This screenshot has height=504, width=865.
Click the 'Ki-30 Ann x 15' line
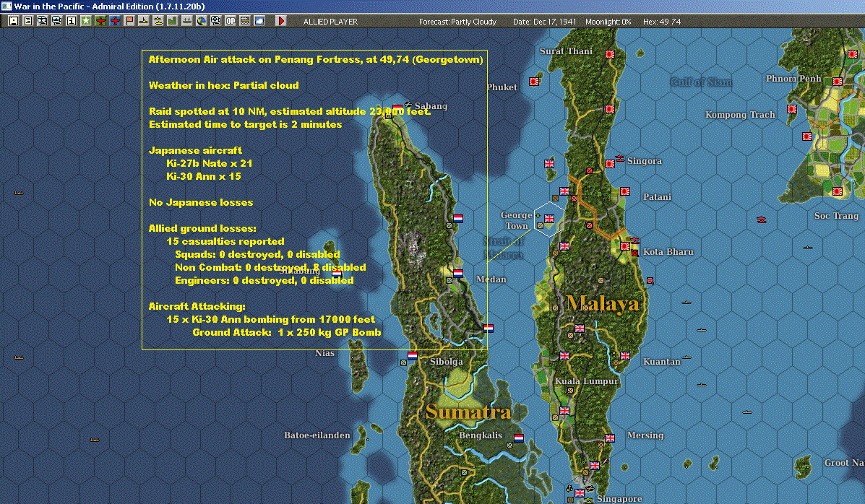point(204,176)
